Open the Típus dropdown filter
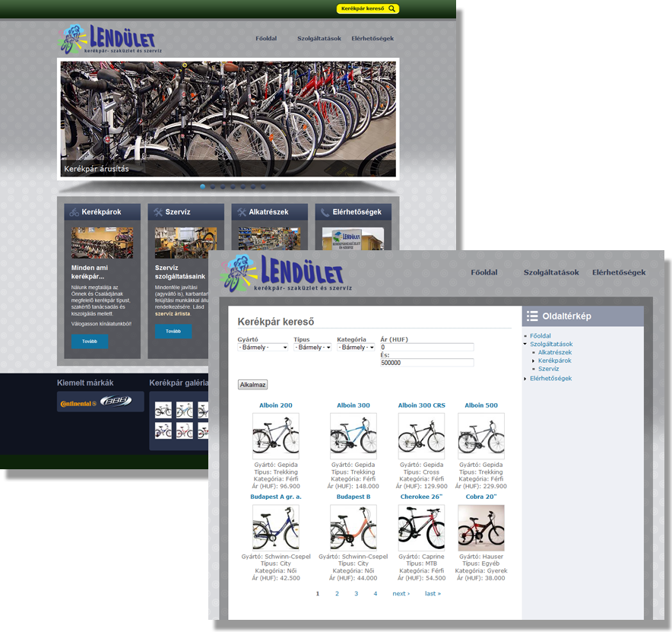 [312, 348]
